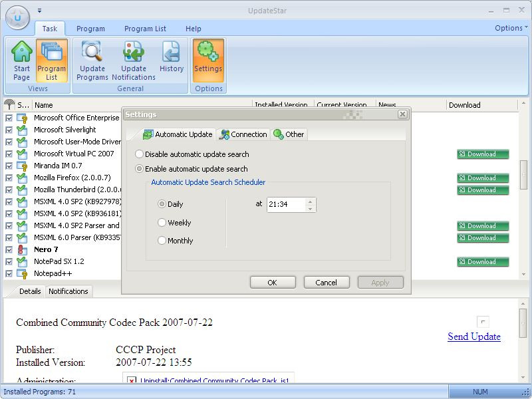The image size is (532, 399).
Task: Click the Apply button in Settings
Action: pyautogui.click(x=380, y=282)
